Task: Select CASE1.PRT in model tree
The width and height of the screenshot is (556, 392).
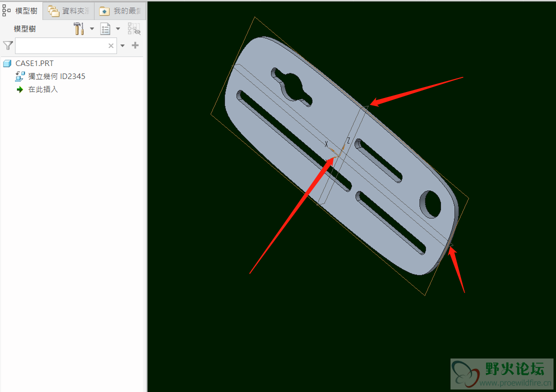Action: tap(34, 63)
